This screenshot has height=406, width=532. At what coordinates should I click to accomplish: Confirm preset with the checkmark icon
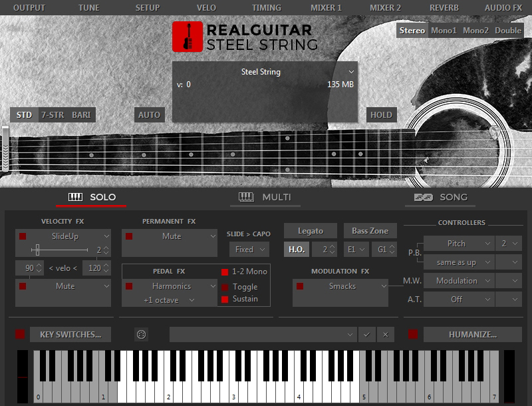[x=367, y=335]
